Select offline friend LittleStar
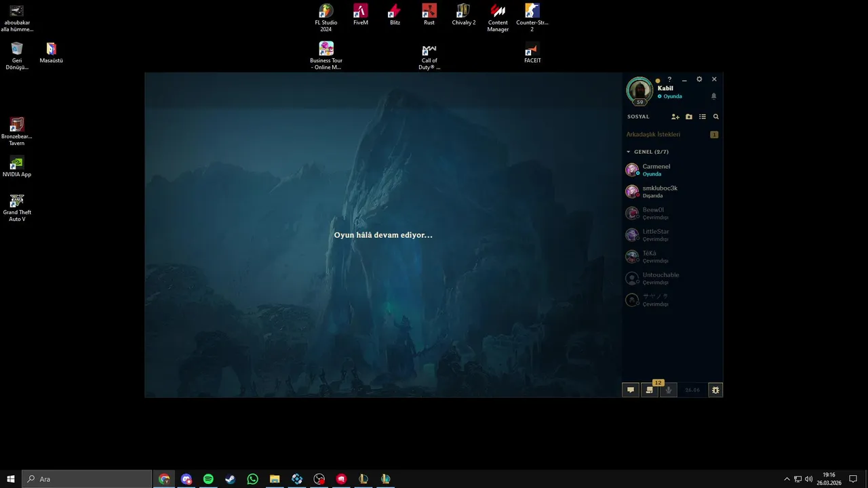868x488 pixels. click(672, 235)
